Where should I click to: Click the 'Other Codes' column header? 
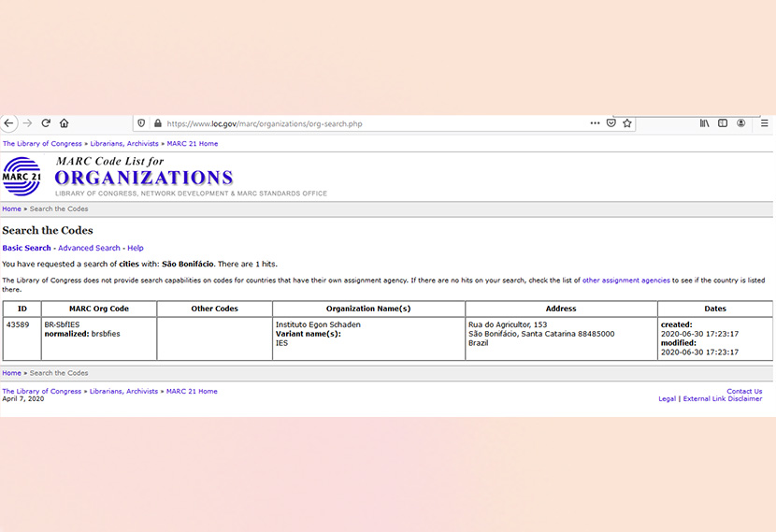pos(215,309)
